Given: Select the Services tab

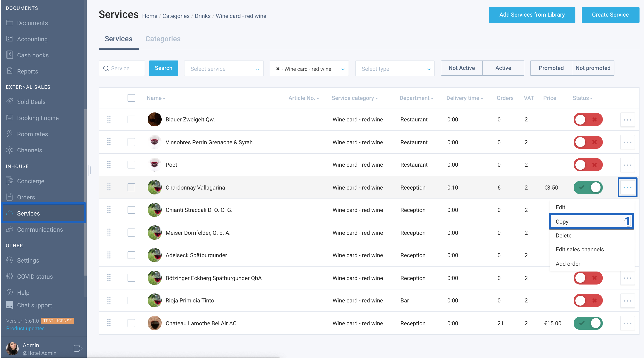Looking at the screenshot, I should pyautogui.click(x=119, y=39).
